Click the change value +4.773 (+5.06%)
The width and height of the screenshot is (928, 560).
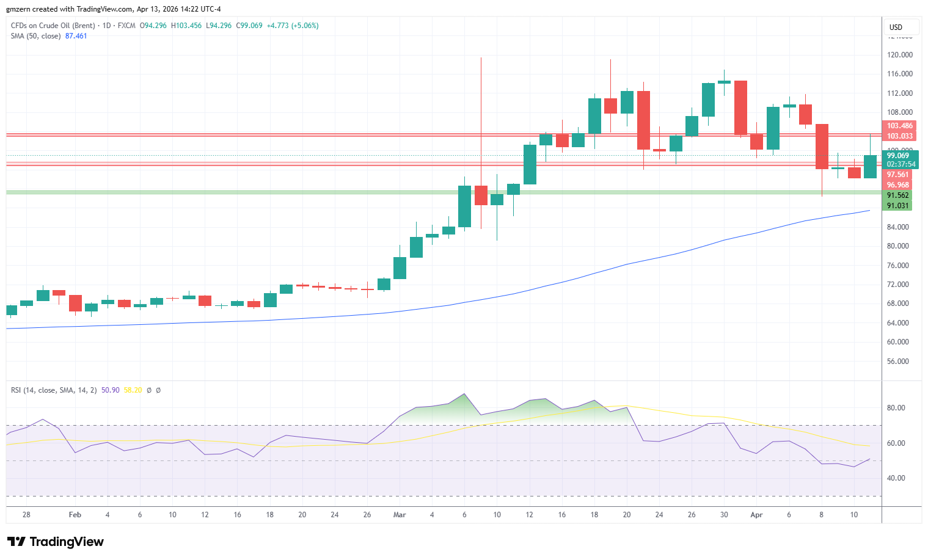pyautogui.click(x=293, y=26)
